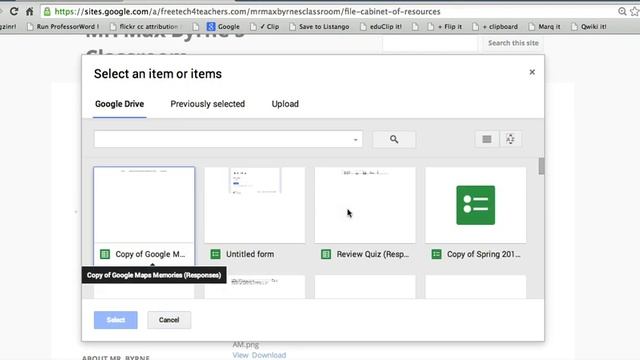Click the search magnifier button in dialog

pyautogui.click(x=394, y=139)
